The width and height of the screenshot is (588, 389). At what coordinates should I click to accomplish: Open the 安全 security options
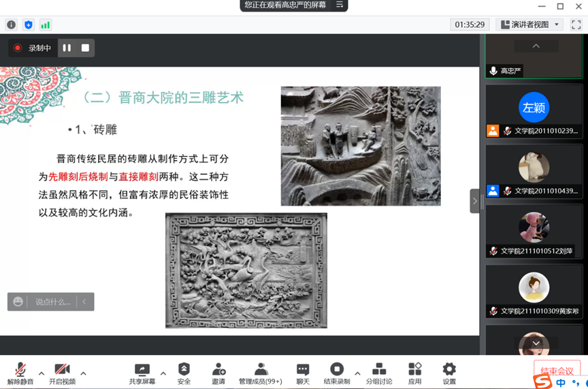coord(184,373)
